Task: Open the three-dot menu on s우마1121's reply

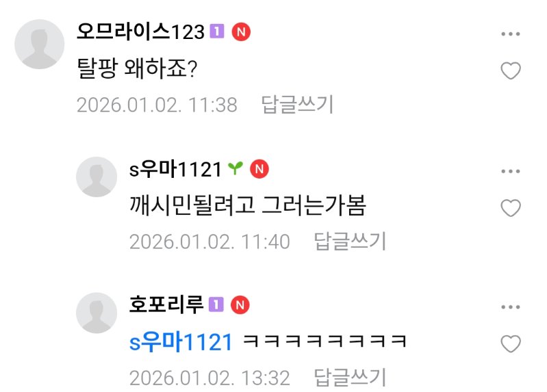Action: [510, 171]
